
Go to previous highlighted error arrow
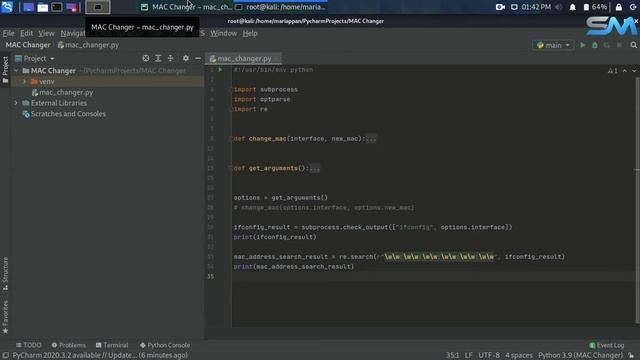tap(624, 71)
